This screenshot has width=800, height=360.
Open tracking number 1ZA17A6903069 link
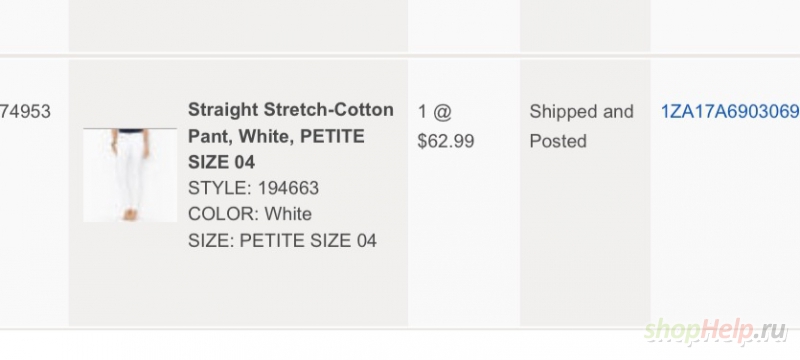click(730, 111)
